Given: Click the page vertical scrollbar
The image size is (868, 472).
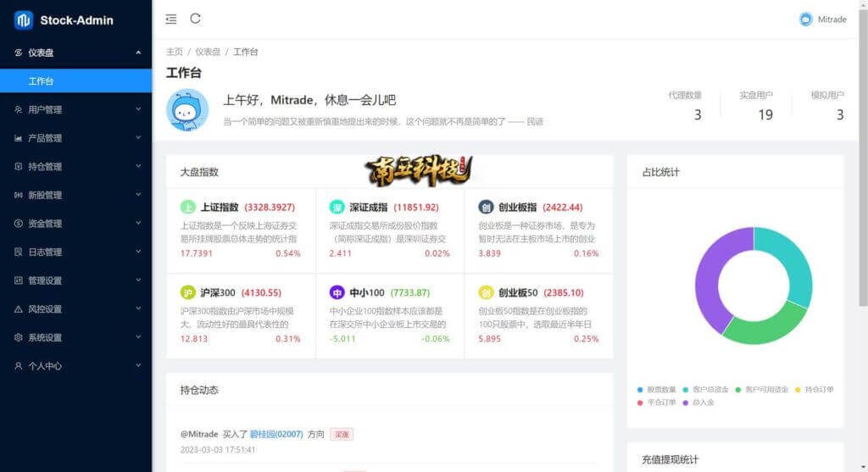Looking at the screenshot, I should coord(863,169).
